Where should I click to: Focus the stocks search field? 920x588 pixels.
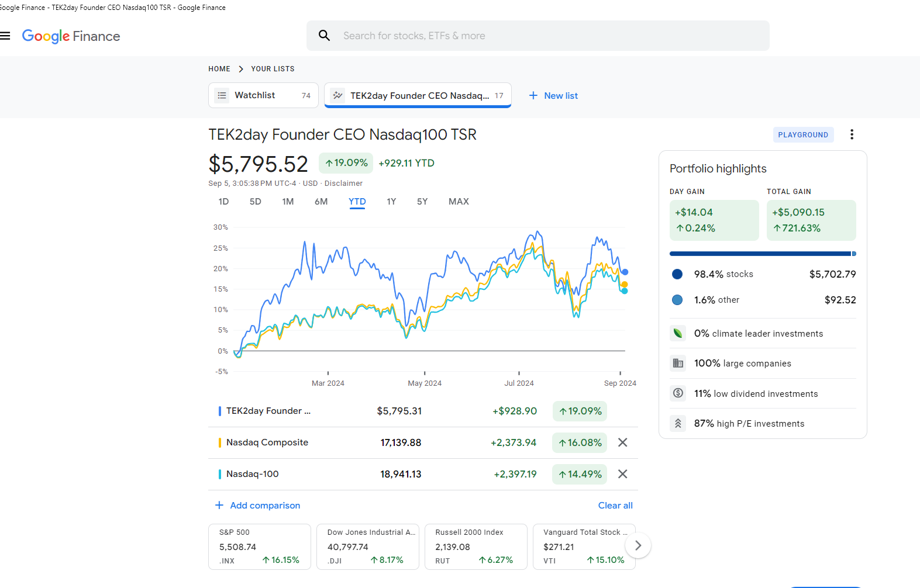[x=537, y=36]
